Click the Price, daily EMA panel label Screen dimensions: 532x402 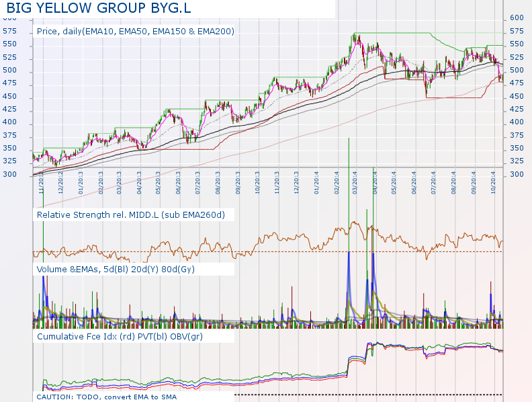tap(136, 31)
